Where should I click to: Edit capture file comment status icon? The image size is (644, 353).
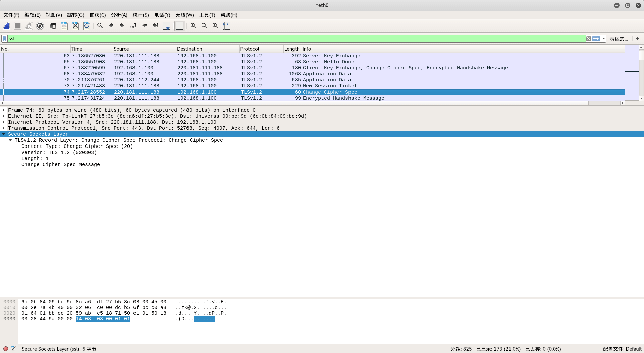(13, 349)
